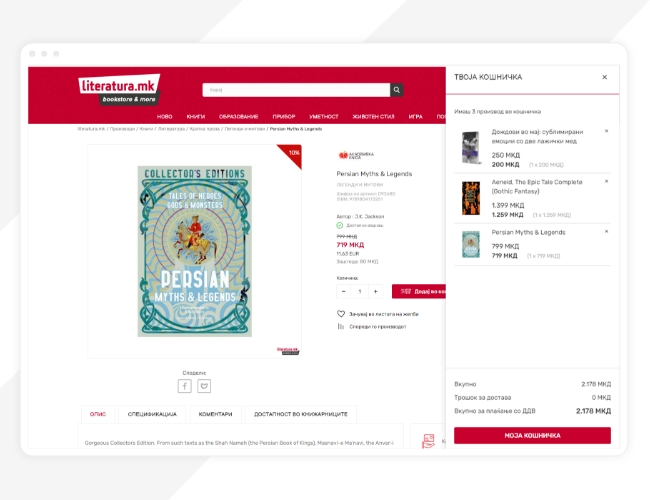Screen dimensions: 650x500
Task: Switch to СПЕЦИФИКАЦИЈА tab
Action: click(152, 414)
